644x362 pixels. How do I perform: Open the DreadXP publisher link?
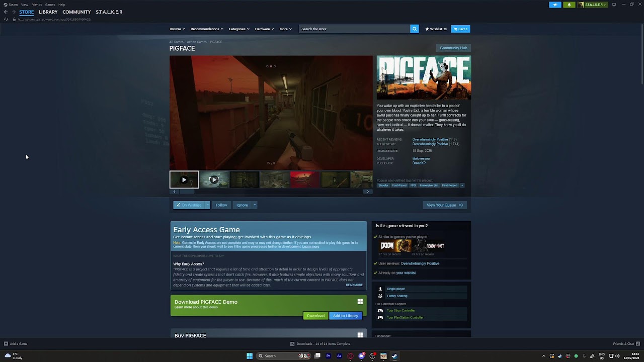(419, 163)
